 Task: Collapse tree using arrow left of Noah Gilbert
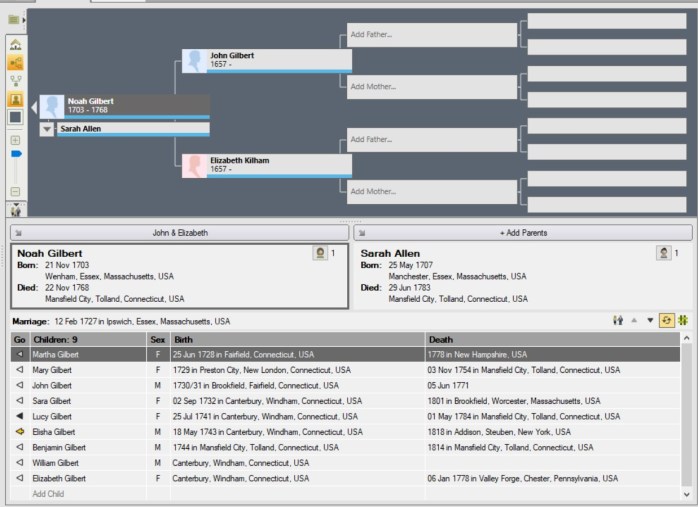pyautogui.click(x=34, y=110)
